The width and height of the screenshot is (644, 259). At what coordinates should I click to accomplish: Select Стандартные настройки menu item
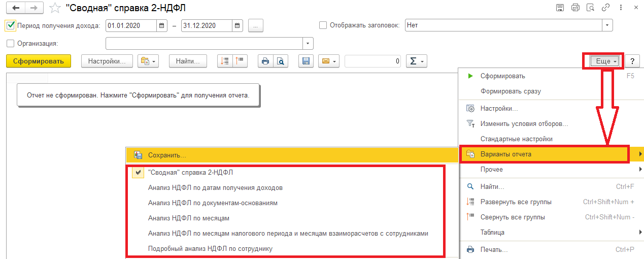[x=551, y=139]
